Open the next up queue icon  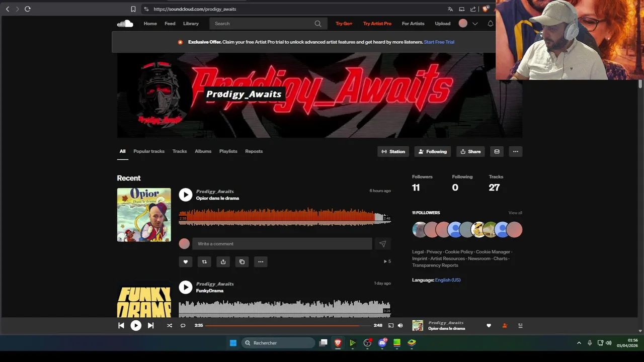pyautogui.click(x=520, y=325)
